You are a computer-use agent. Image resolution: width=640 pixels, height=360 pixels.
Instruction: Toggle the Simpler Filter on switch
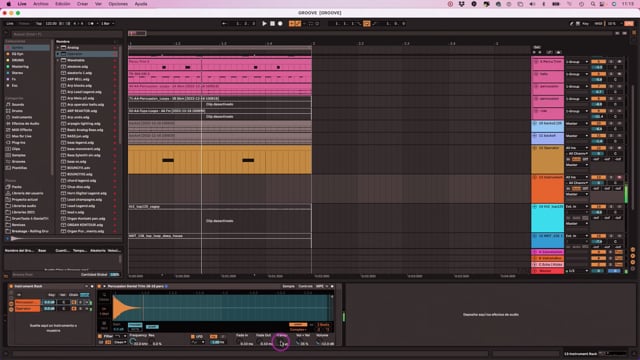(100, 336)
